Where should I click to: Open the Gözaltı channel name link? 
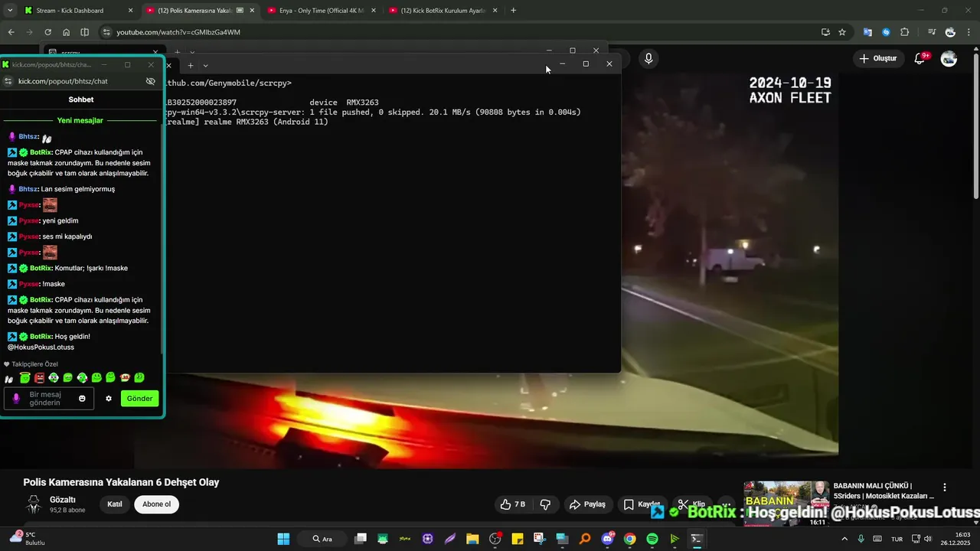point(63,500)
